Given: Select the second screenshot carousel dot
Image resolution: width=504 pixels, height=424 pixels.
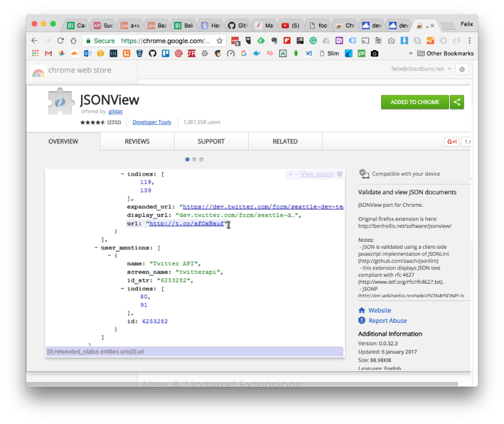Looking at the screenshot, I should [x=195, y=159].
